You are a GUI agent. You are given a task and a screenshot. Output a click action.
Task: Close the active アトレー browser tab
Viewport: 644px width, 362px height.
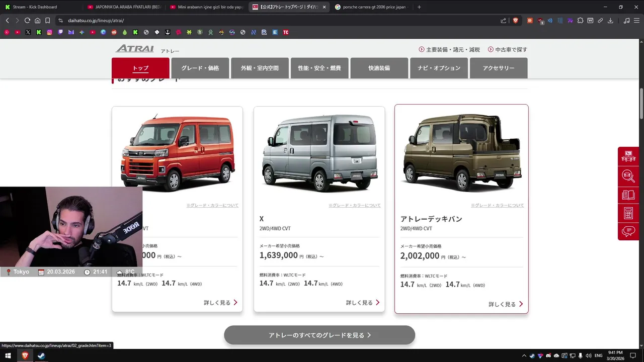[324, 7]
